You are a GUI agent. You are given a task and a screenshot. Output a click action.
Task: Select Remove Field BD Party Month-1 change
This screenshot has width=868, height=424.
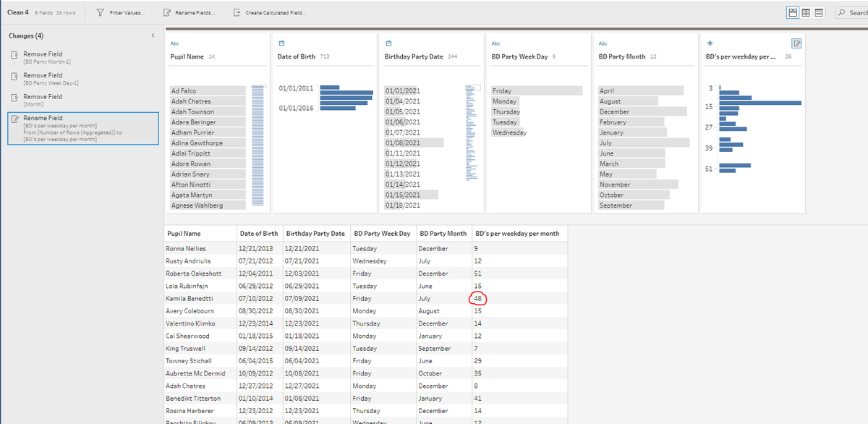(83, 58)
